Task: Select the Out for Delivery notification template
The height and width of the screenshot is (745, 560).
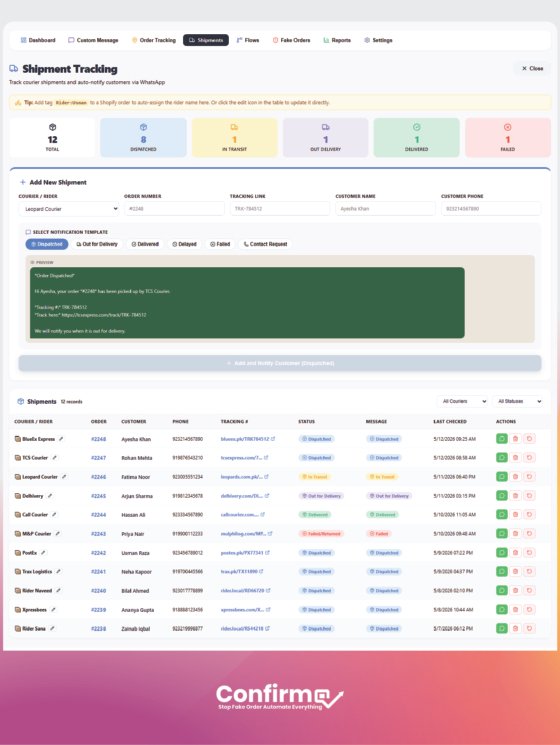Action: pos(97,244)
